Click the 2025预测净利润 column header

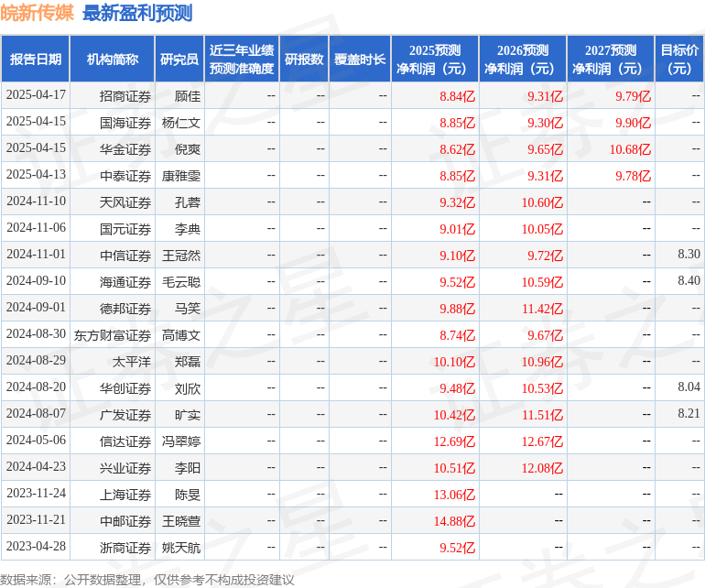pyautogui.click(x=435, y=59)
